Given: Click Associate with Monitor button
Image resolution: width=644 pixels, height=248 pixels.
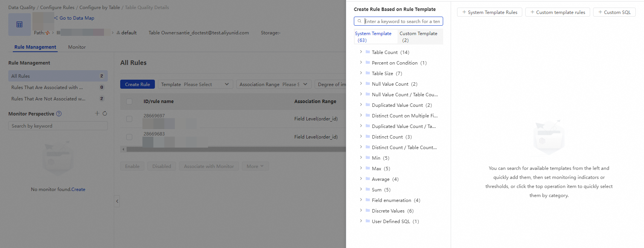Looking at the screenshot, I should (x=209, y=166).
